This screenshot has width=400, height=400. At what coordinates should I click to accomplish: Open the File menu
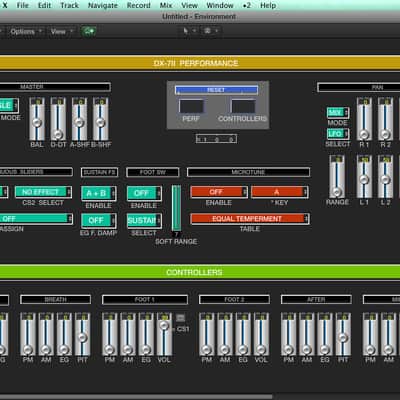click(23, 5)
